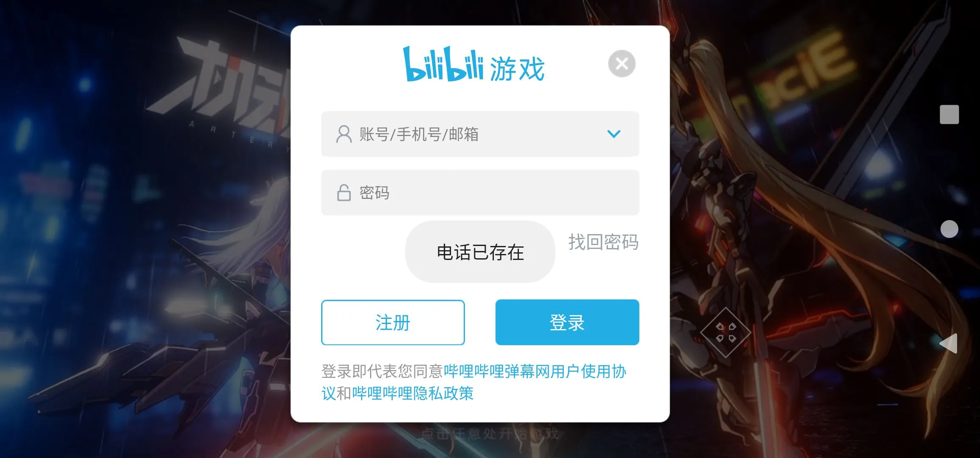Click the user avatar icon in account field
The image size is (980, 458).
344,134
